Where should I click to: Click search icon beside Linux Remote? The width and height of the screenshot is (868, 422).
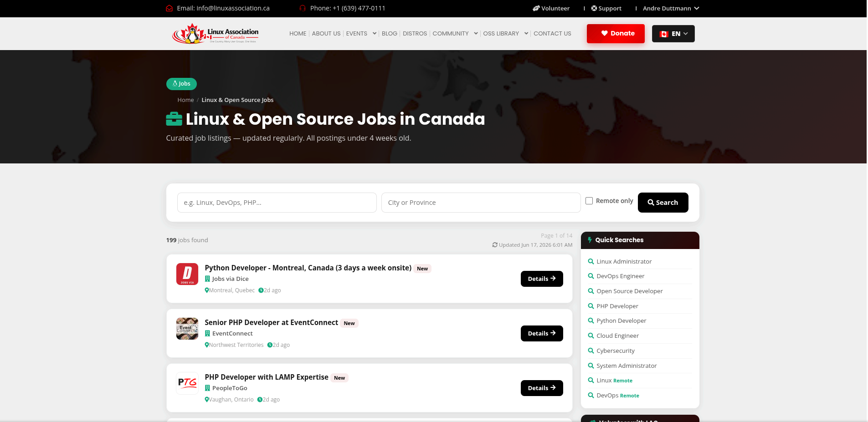(591, 380)
